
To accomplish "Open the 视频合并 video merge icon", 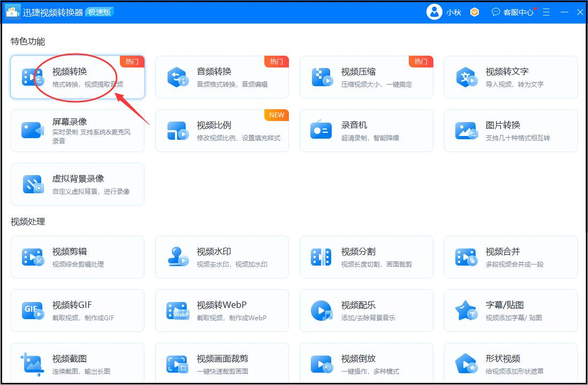I will 466,258.
